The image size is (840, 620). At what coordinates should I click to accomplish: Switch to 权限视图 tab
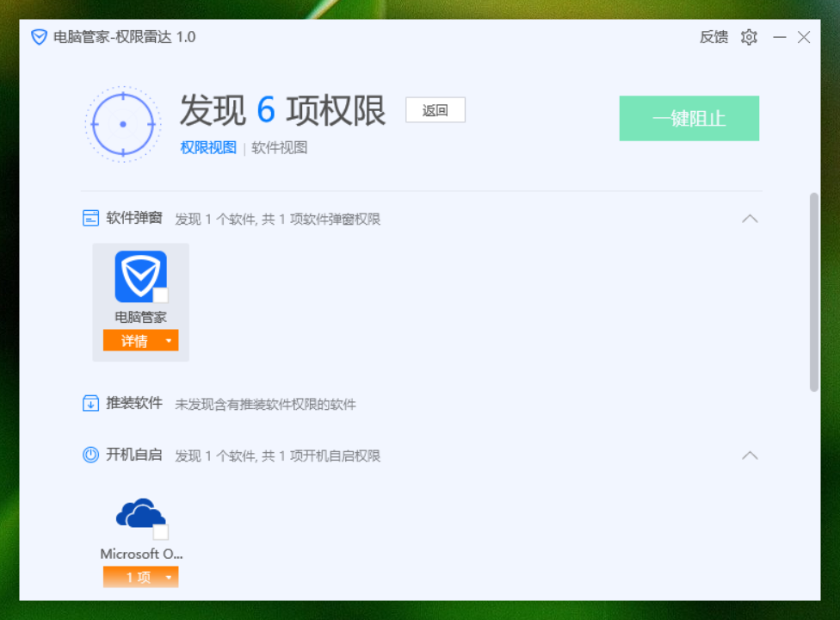click(x=208, y=148)
